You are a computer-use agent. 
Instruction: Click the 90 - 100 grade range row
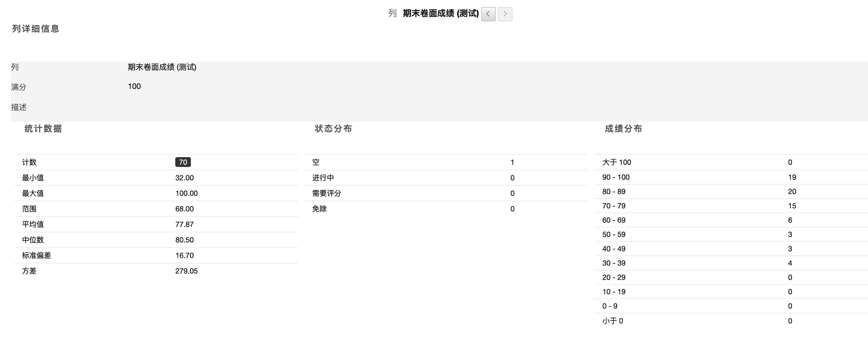(616, 177)
